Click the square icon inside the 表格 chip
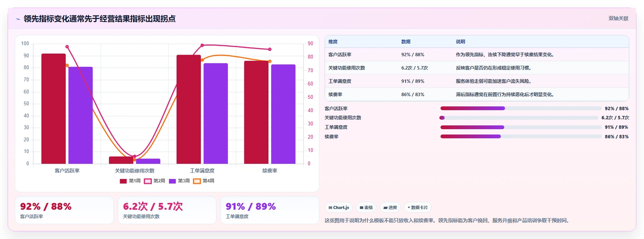This screenshot has width=644, height=239. (361, 208)
